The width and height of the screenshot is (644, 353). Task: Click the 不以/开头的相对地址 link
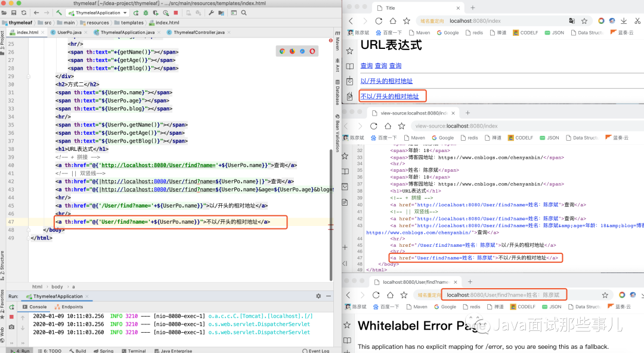(390, 96)
